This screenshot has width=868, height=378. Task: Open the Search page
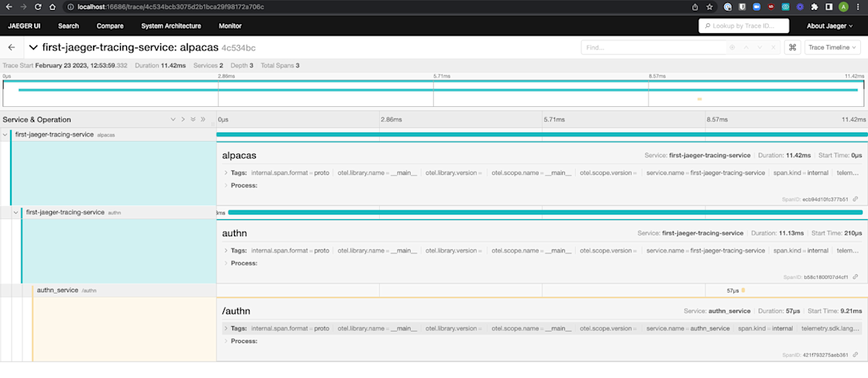pos(69,26)
